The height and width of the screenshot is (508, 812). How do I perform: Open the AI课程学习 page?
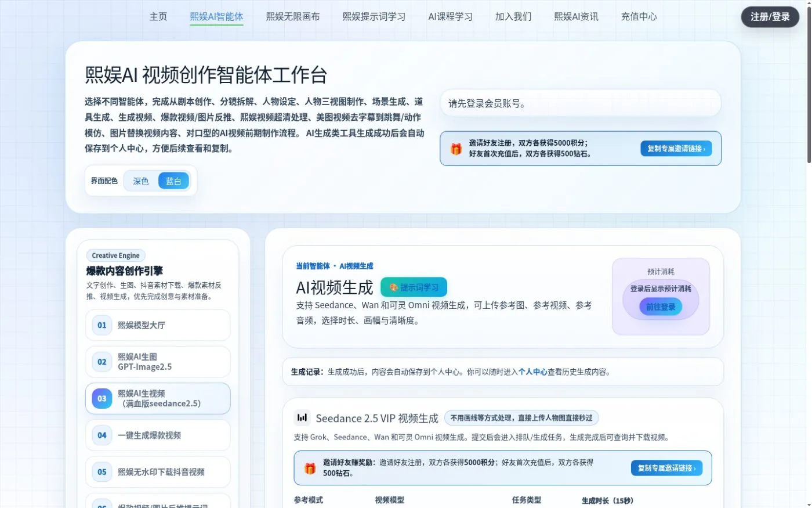pyautogui.click(x=451, y=16)
